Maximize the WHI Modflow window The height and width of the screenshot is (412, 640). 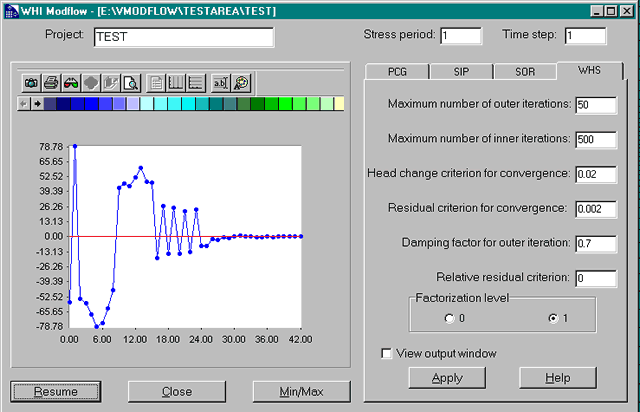[x=611, y=11]
